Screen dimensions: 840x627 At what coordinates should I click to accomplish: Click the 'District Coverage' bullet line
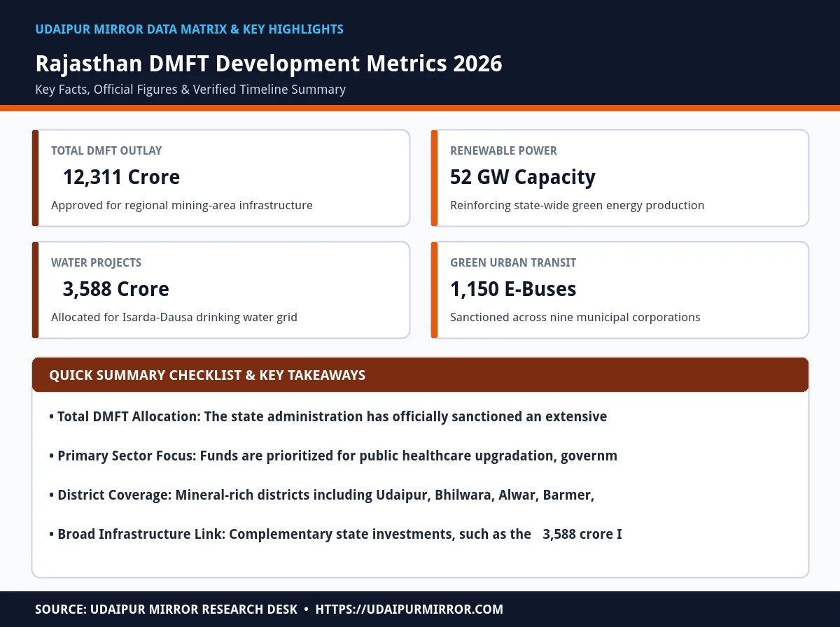coord(322,495)
